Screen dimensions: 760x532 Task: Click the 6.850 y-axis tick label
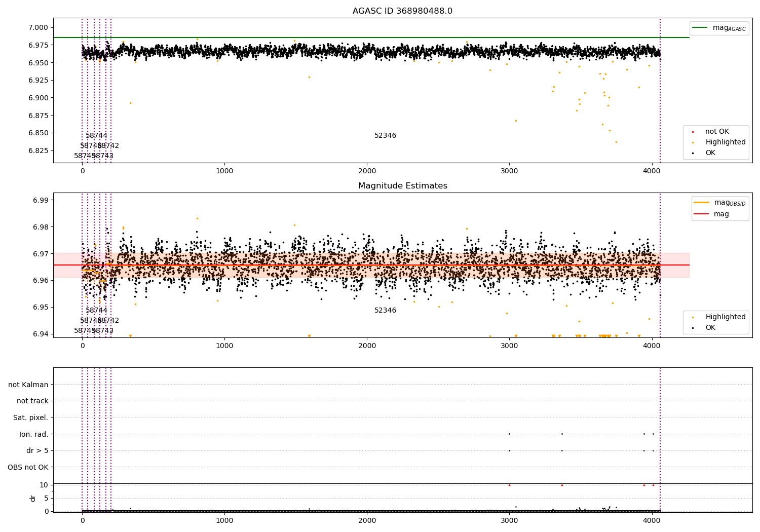pyautogui.click(x=38, y=133)
